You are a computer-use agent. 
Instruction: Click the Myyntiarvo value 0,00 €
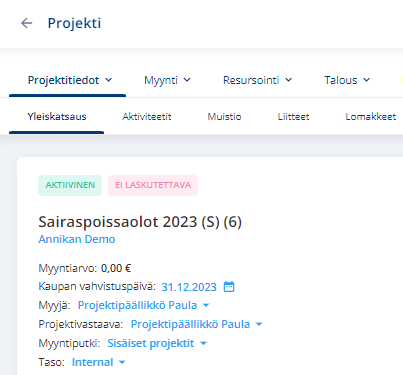click(116, 268)
